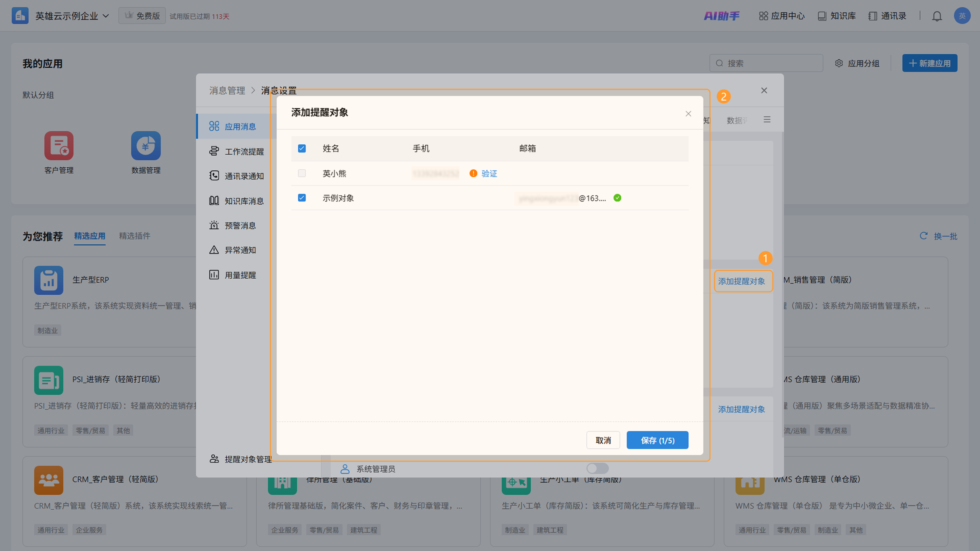
Task: Open the 客户管理 app icon
Action: coord(59,146)
